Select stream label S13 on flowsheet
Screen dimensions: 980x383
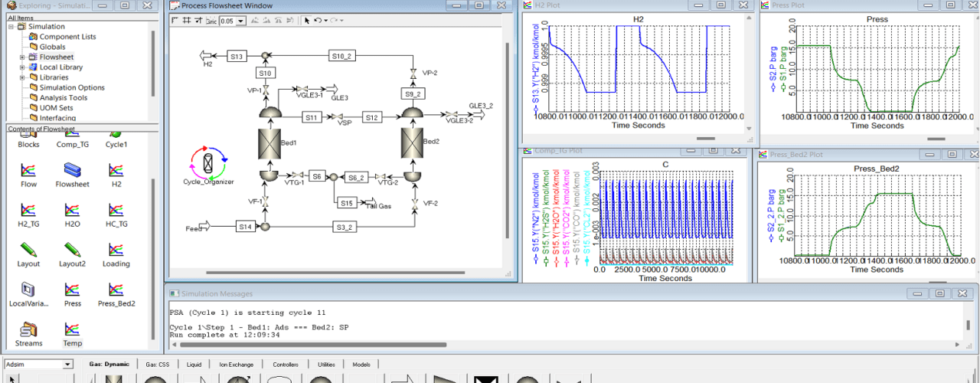237,56
